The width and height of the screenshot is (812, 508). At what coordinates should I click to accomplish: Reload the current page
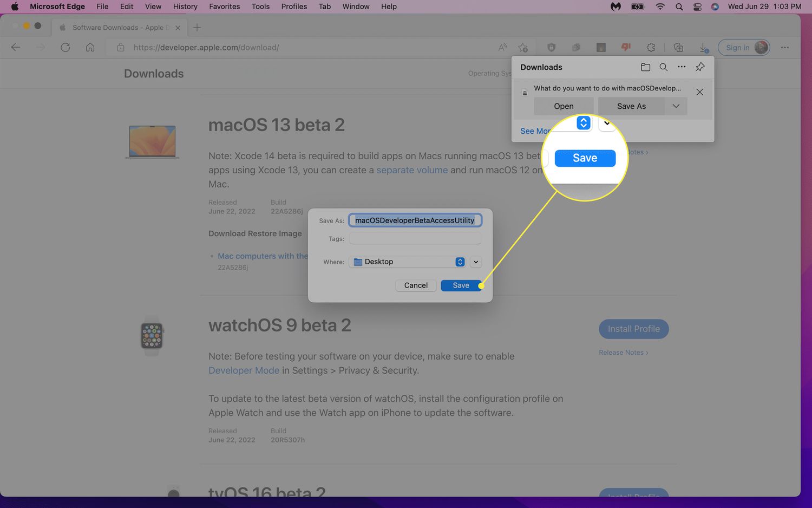66,48
